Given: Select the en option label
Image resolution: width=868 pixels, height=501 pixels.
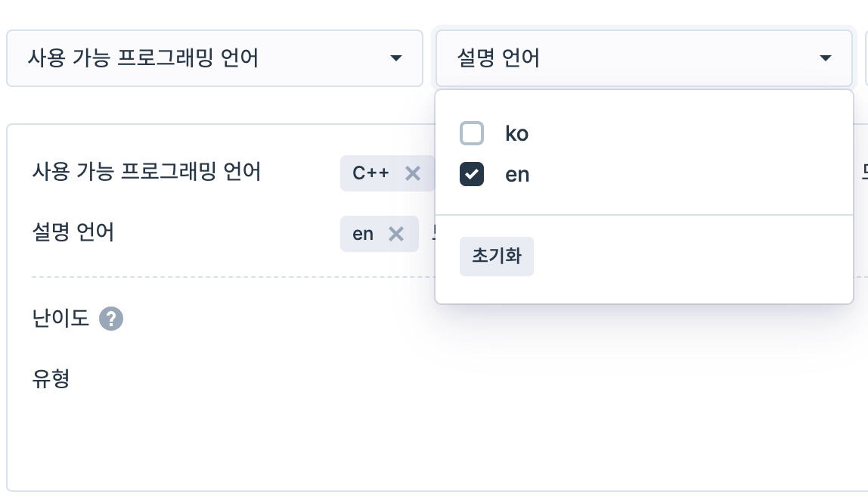Looking at the screenshot, I should 517,175.
